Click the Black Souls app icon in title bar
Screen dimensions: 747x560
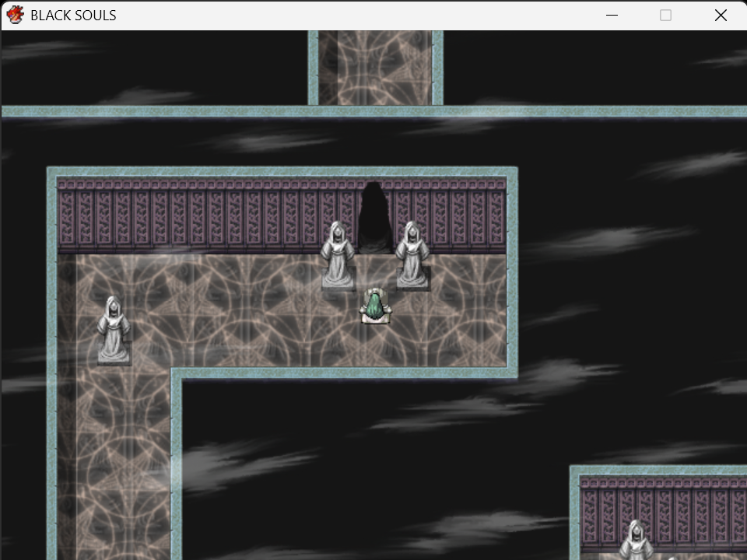click(16, 15)
